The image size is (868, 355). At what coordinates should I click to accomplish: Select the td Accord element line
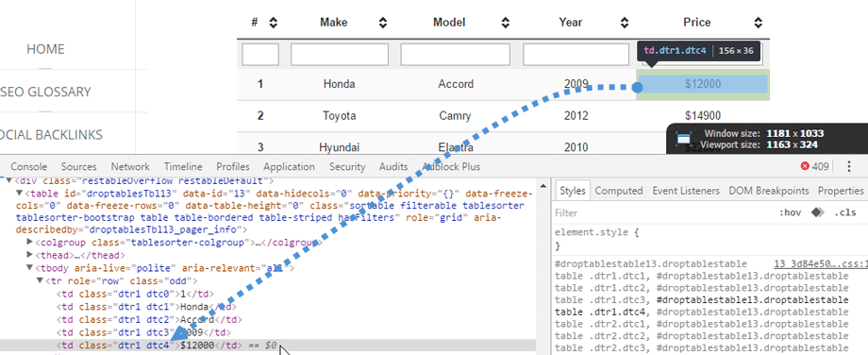coord(149,319)
